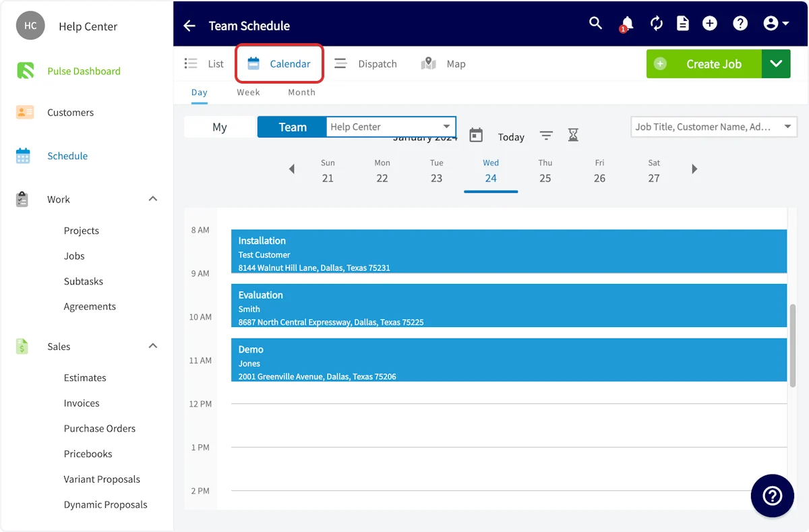Toggle to Team schedule
This screenshot has width=809, height=532.
(x=293, y=127)
